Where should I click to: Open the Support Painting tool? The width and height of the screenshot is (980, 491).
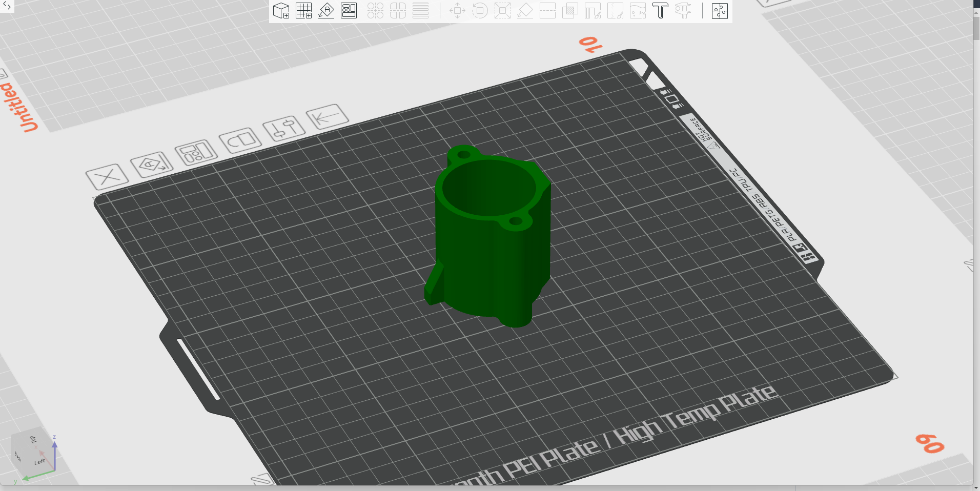pyautogui.click(x=593, y=11)
